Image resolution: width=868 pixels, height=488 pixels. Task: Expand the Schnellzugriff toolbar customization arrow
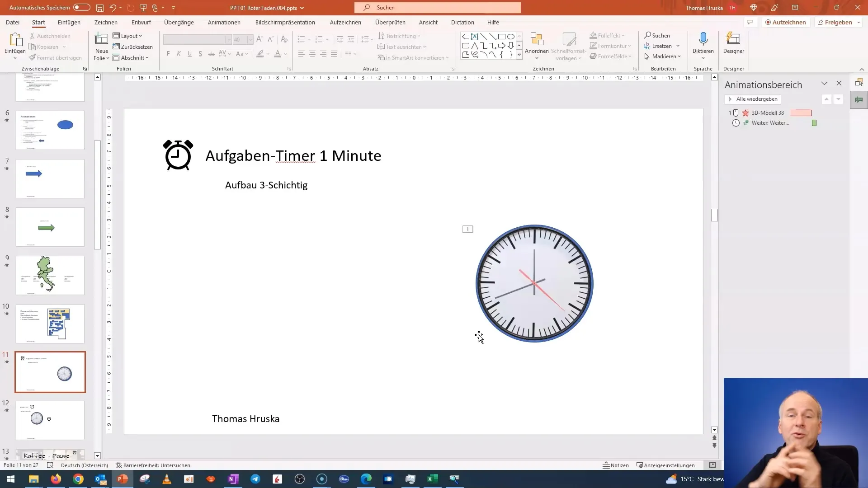(173, 8)
